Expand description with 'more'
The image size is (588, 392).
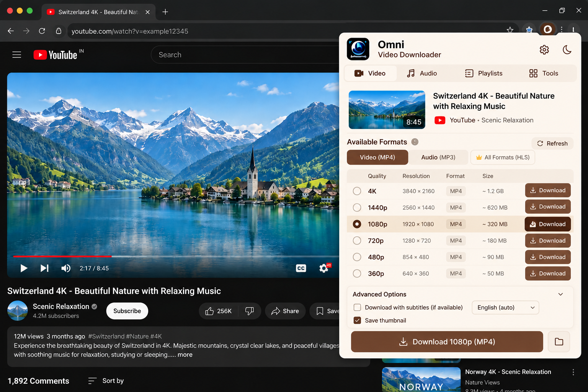pos(185,355)
